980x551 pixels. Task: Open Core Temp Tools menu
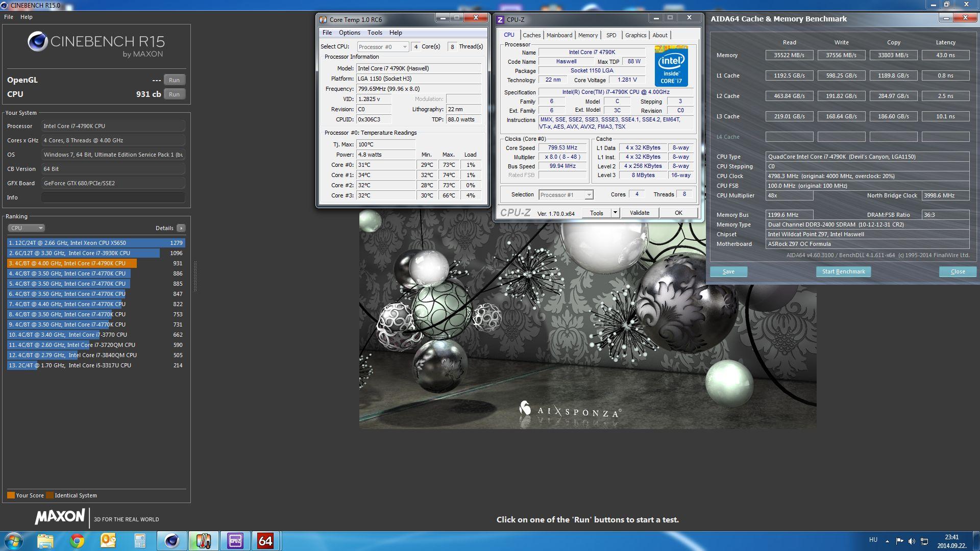point(375,33)
